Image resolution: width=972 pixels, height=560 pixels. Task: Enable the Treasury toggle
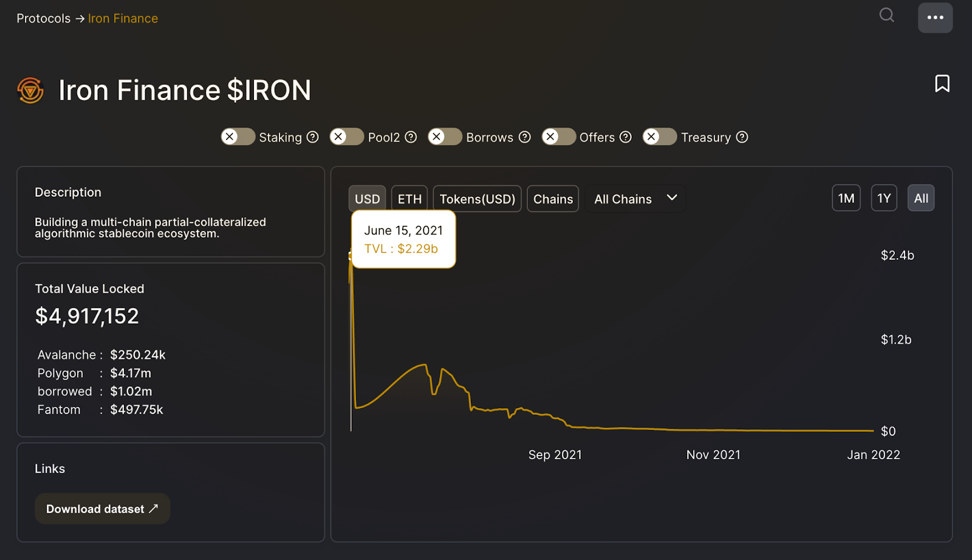[x=660, y=137]
